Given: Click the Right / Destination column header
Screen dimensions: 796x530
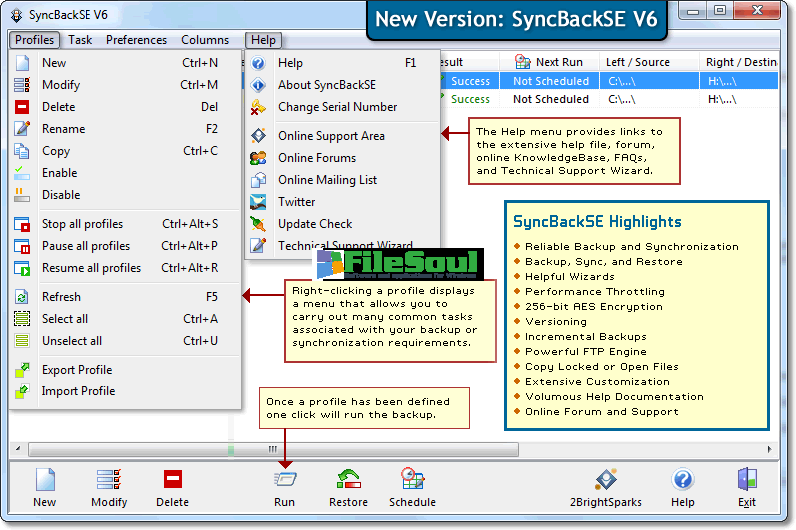Looking at the screenshot, I should (x=739, y=62).
